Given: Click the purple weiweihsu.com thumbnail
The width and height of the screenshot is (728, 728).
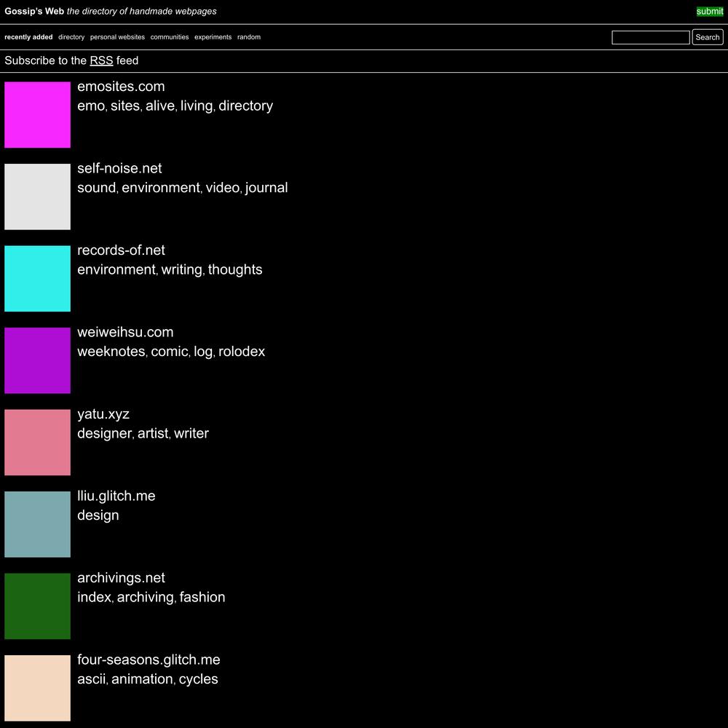Looking at the screenshot, I should click(38, 360).
